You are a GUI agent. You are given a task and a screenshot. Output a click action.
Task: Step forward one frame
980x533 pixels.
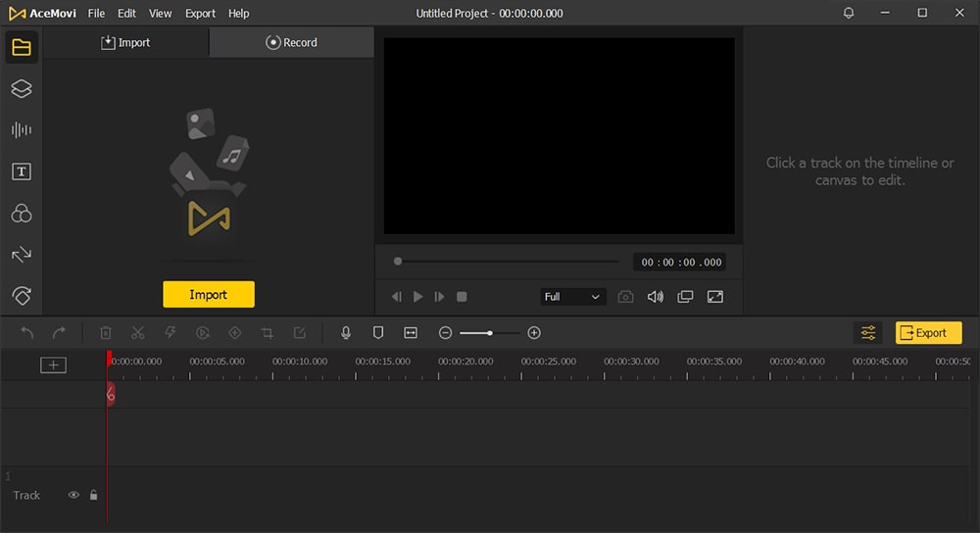point(439,297)
